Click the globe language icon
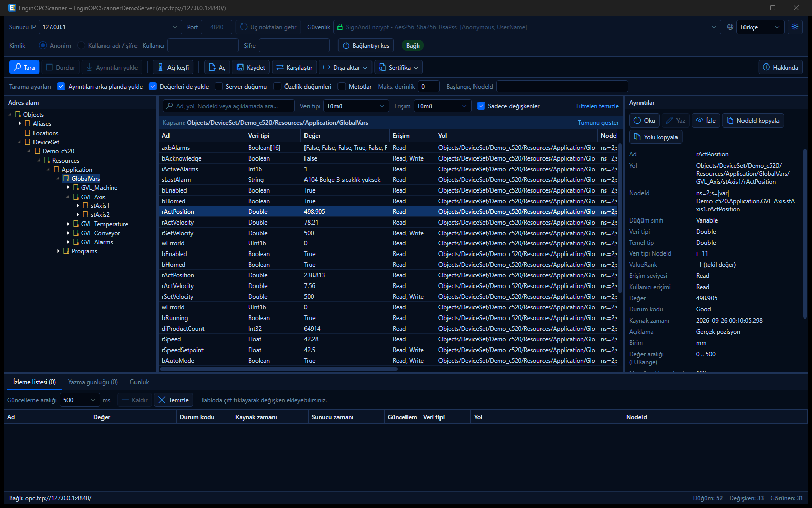This screenshot has width=812, height=508. [730, 27]
